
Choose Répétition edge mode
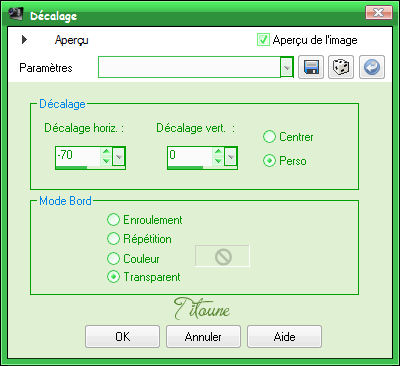click(x=113, y=239)
